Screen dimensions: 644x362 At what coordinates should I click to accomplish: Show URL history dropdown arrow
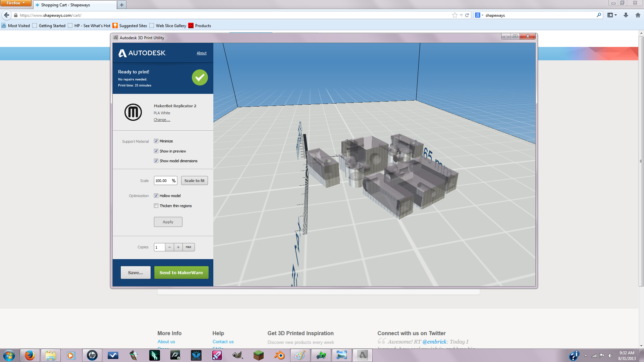coord(461,15)
